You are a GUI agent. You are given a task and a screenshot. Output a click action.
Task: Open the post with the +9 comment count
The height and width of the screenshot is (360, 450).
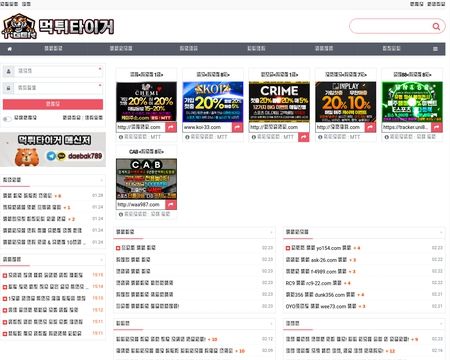[x=347, y=339]
